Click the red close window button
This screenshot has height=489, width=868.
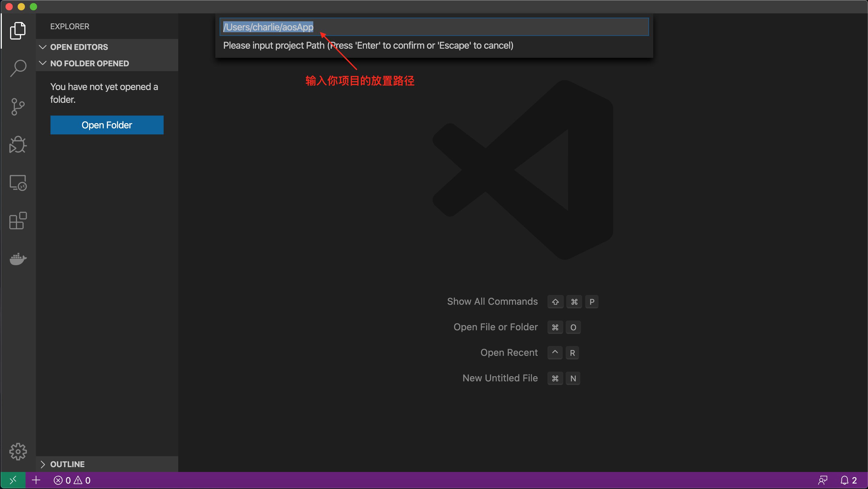(9, 7)
